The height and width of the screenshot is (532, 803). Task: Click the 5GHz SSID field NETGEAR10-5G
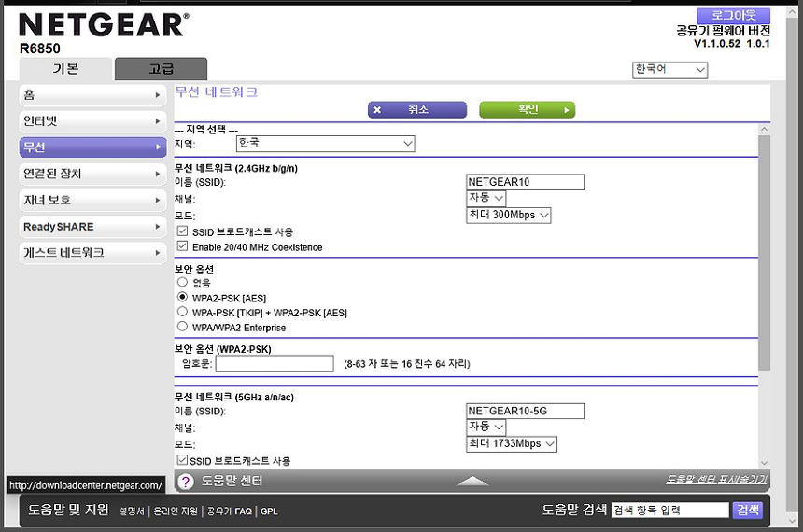525,412
